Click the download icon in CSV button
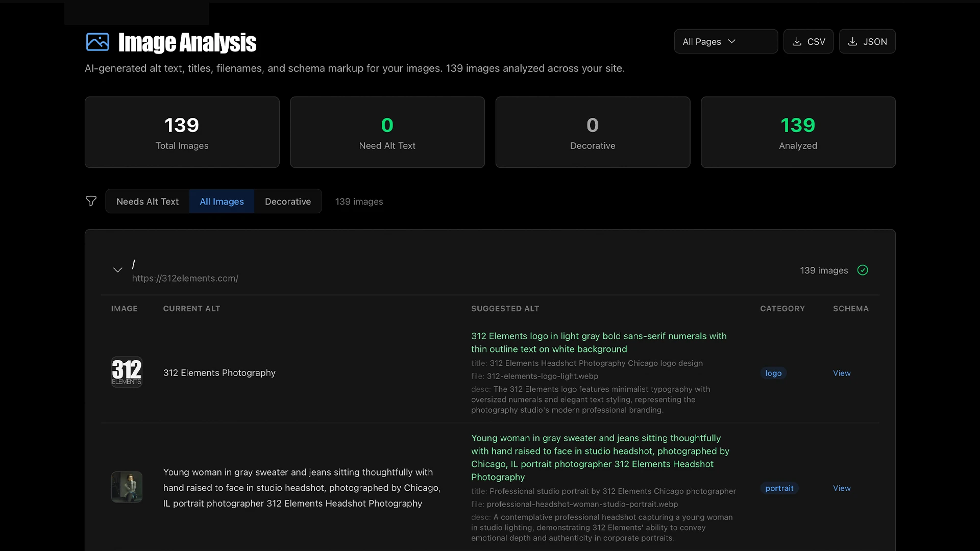Image resolution: width=980 pixels, height=551 pixels. (x=797, y=42)
